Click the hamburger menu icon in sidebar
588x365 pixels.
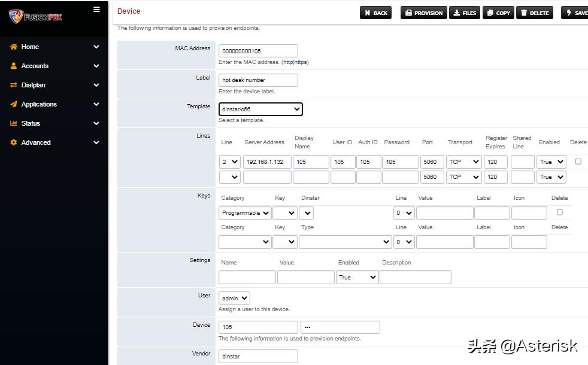click(96, 10)
